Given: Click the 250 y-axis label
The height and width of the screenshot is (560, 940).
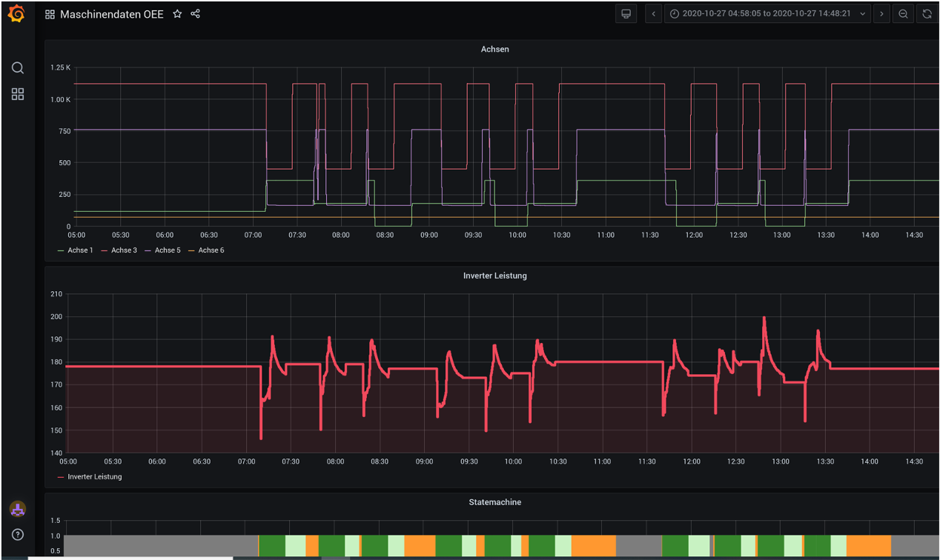Looking at the screenshot, I should click(64, 195).
